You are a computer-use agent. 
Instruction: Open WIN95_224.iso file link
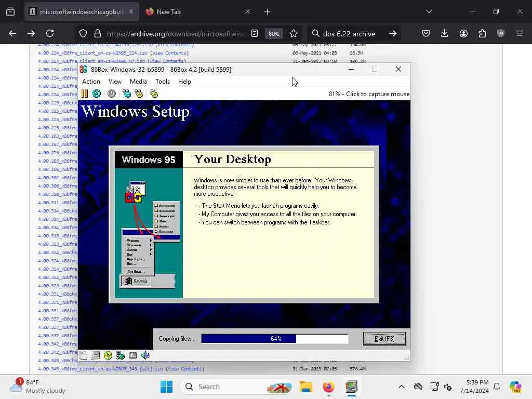pos(92,53)
